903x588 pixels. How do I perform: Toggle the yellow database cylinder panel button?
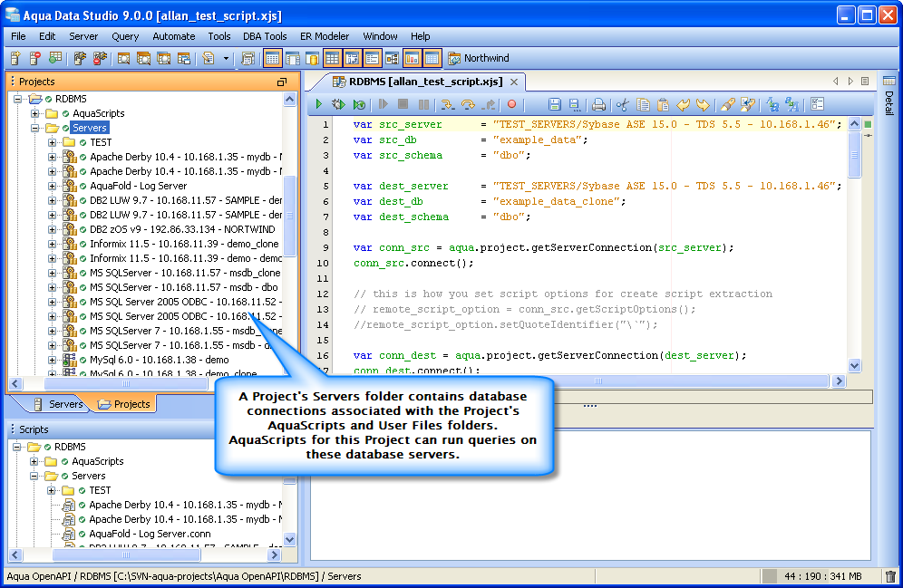pyautogui.click(x=312, y=58)
